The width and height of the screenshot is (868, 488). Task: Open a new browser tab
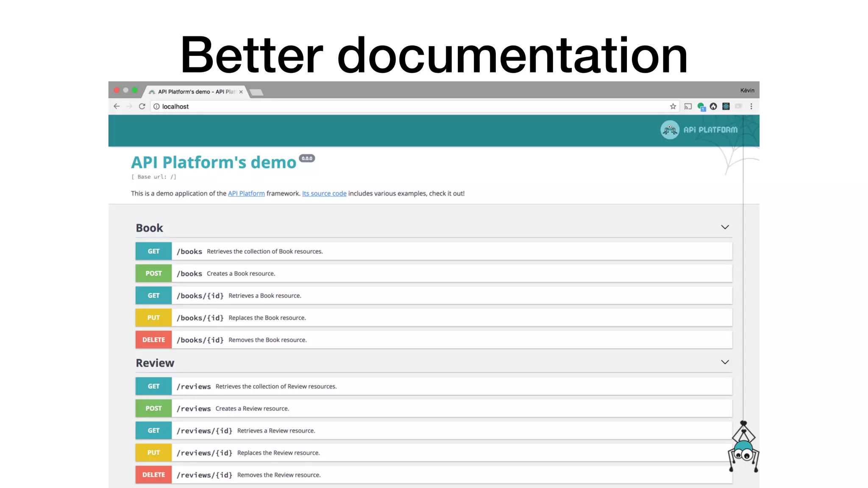click(256, 92)
